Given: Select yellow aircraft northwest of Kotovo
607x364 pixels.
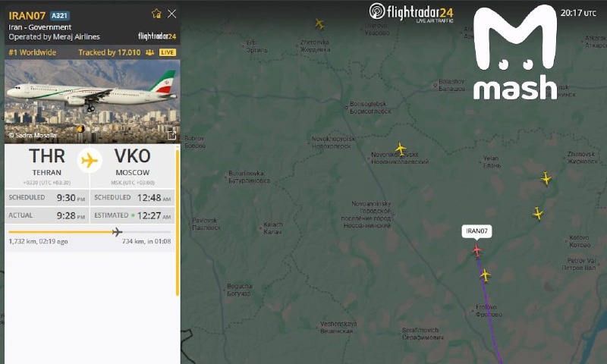Looking at the screenshot, I should 538,213.
